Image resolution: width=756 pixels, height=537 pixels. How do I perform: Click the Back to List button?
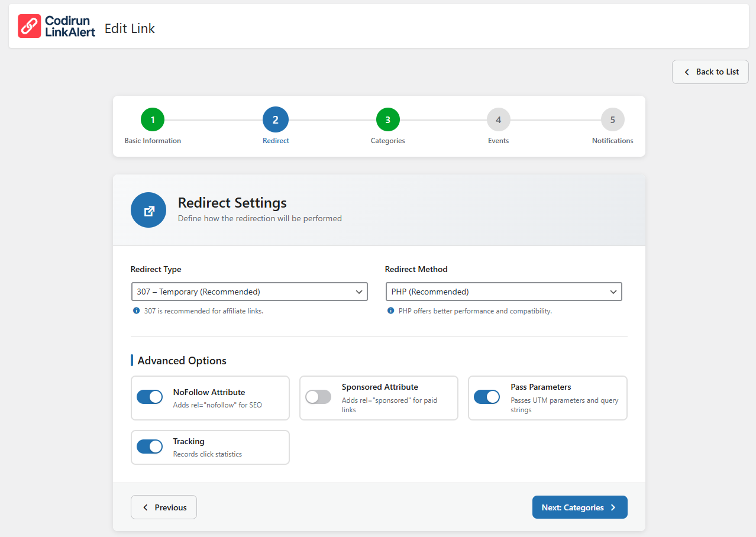click(x=710, y=72)
